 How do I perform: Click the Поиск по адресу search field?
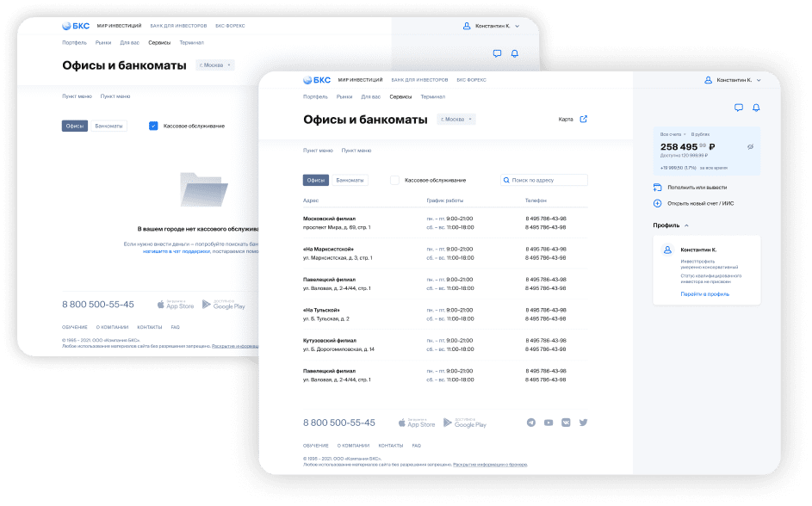[548, 180]
